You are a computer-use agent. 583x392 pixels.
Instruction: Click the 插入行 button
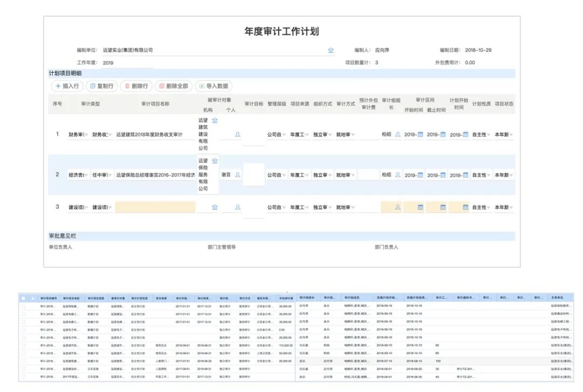click(67, 86)
